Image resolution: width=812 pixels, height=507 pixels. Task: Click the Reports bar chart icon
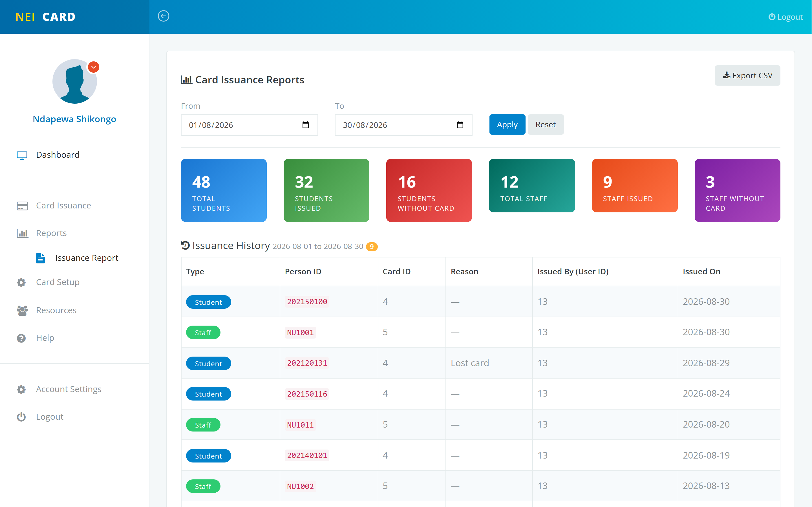(22, 234)
